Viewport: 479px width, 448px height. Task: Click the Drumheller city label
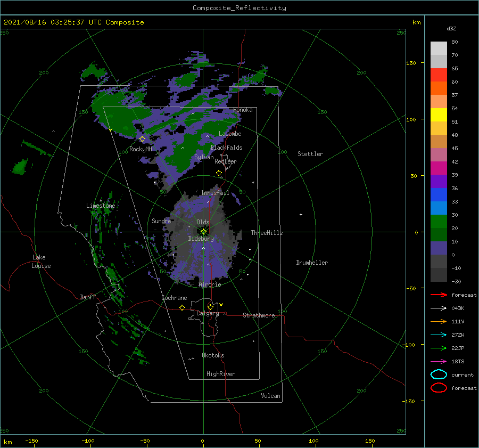point(312,263)
